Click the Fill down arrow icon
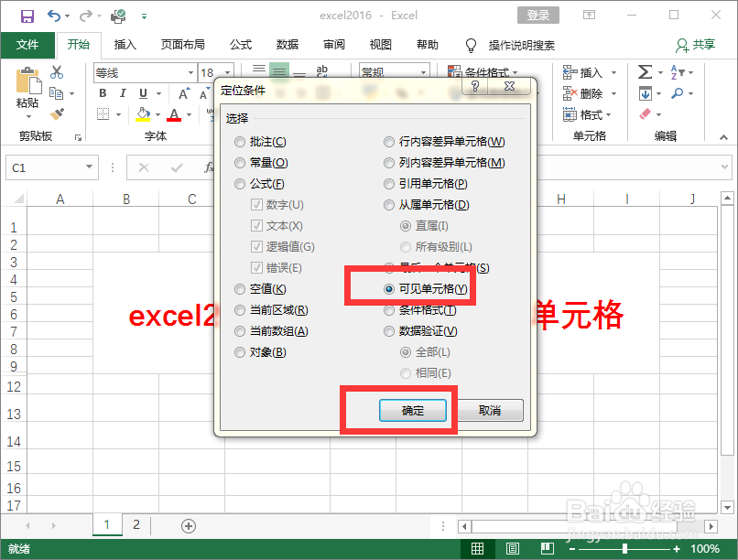Screen dimensions: 738x560 coord(646,93)
